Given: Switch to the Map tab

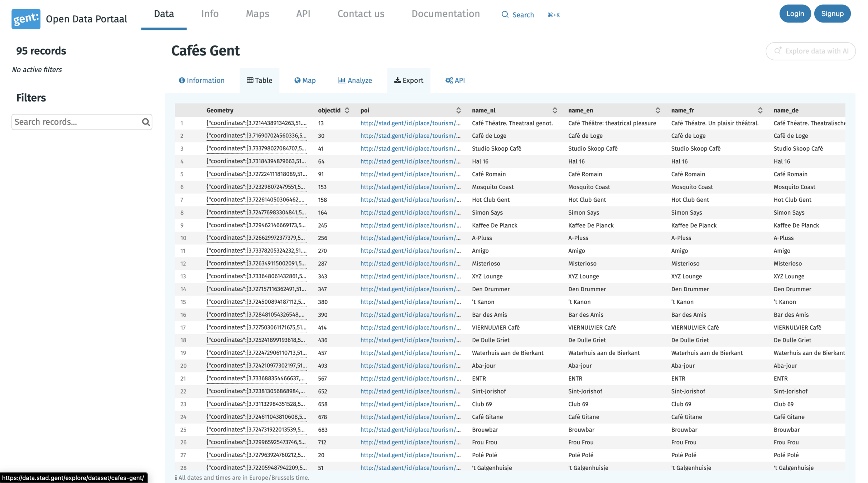Looking at the screenshot, I should coord(305,80).
